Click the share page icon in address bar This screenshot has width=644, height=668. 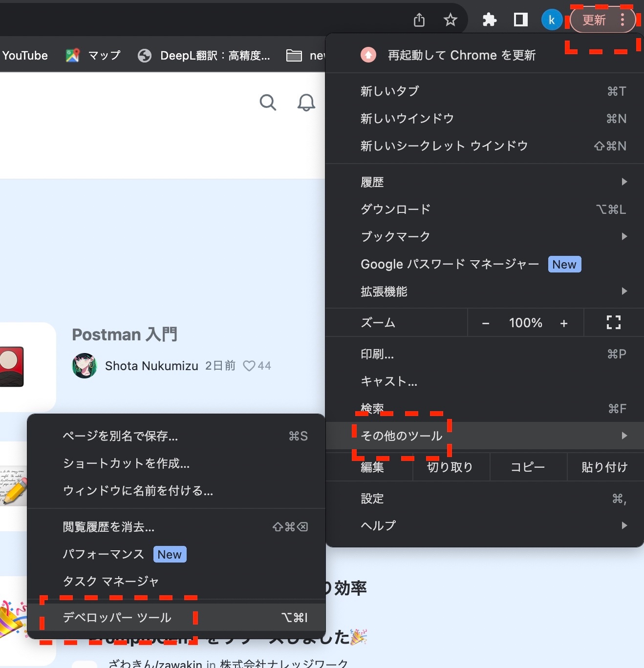pyautogui.click(x=419, y=20)
